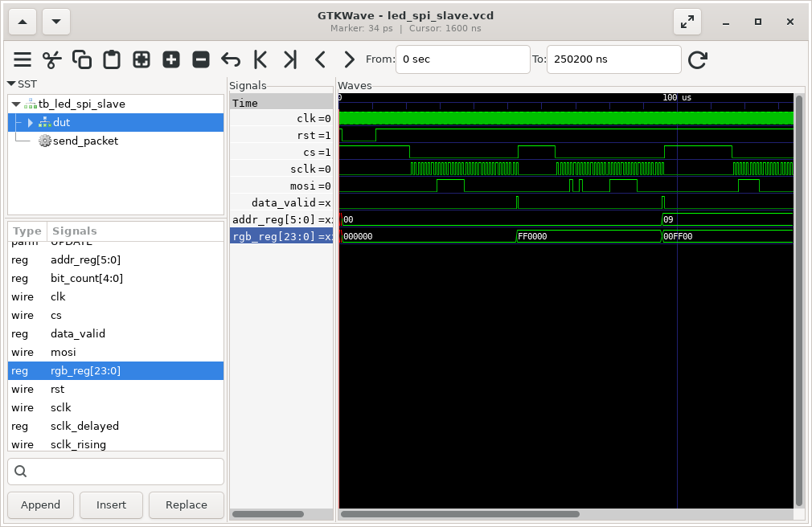Click the Zoom In plus icon
Screen dimensions: 812x527
pos(171,59)
